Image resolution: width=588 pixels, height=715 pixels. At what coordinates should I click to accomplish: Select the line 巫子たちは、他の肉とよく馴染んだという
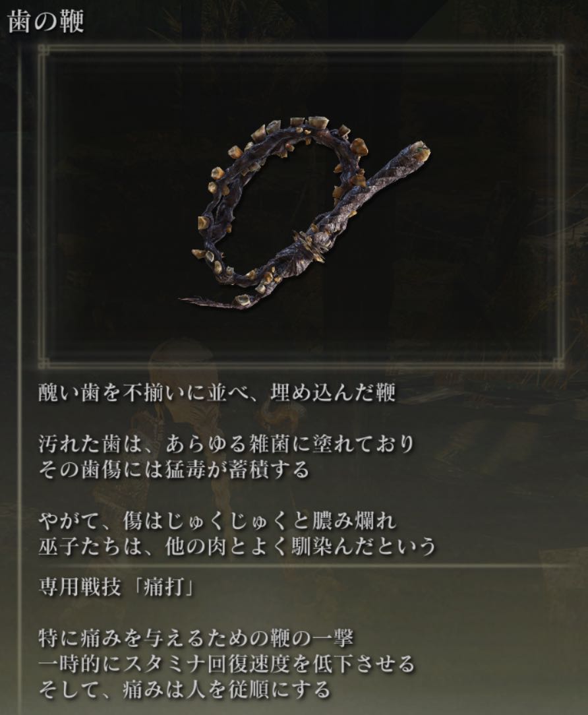[x=237, y=546]
